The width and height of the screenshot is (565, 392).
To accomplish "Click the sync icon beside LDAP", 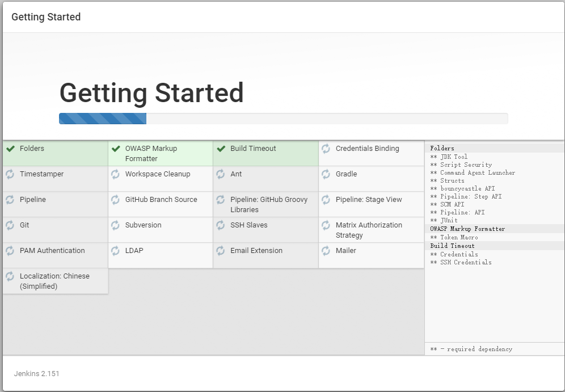I will pyautogui.click(x=115, y=251).
